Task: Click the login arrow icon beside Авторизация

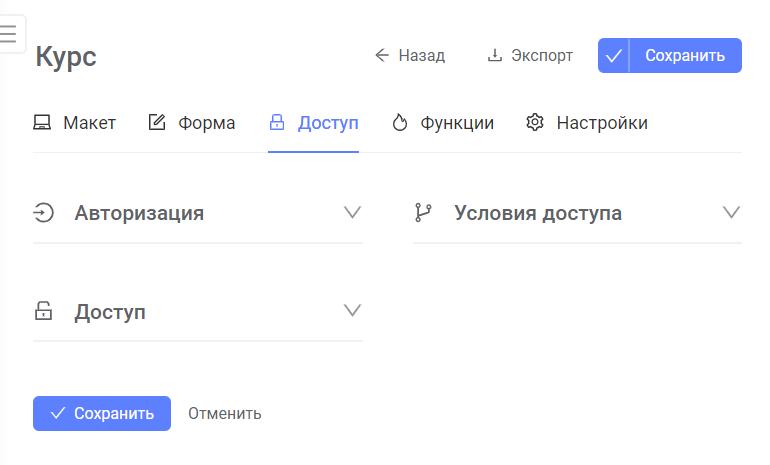Action: (43, 213)
